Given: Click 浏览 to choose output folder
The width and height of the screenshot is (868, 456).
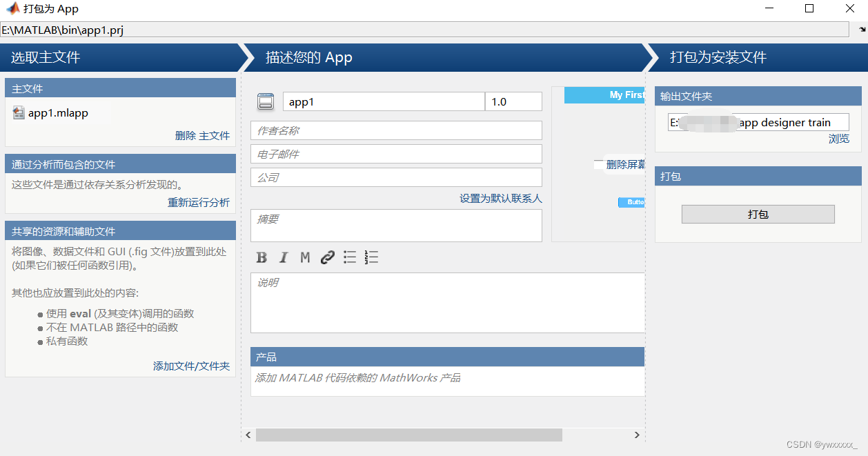Looking at the screenshot, I should (x=839, y=139).
